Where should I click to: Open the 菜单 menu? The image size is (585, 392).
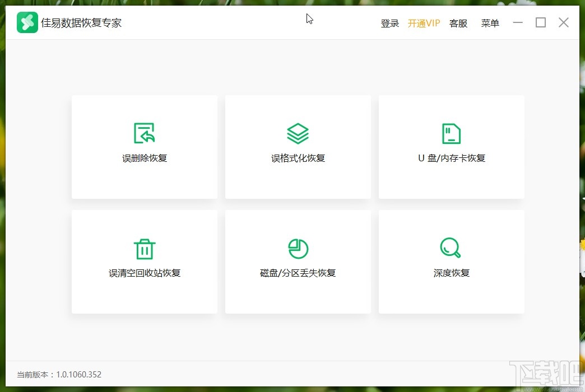(x=490, y=23)
